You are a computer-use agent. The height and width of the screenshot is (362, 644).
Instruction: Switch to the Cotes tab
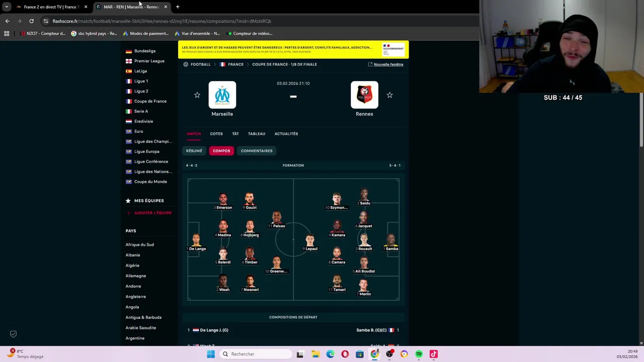tap(216, 134)
